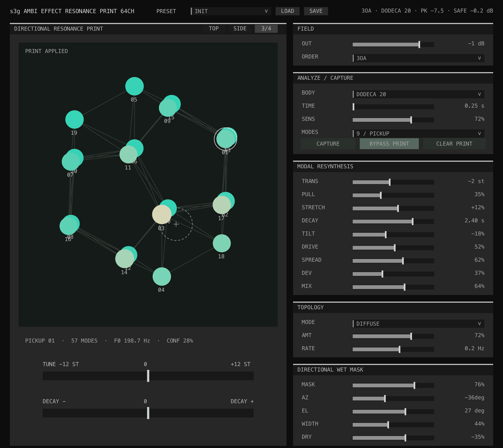Image resolution: width=503 pixels, height=448 pixels.
Task: Select pickup node 09
Action: (x=168, y=108)
